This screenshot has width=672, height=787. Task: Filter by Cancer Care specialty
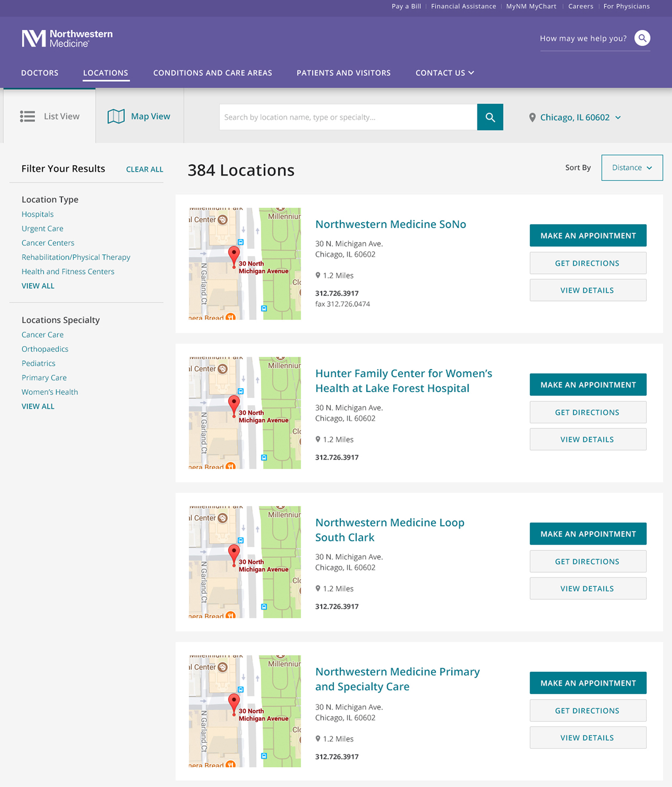pos(42,335)
